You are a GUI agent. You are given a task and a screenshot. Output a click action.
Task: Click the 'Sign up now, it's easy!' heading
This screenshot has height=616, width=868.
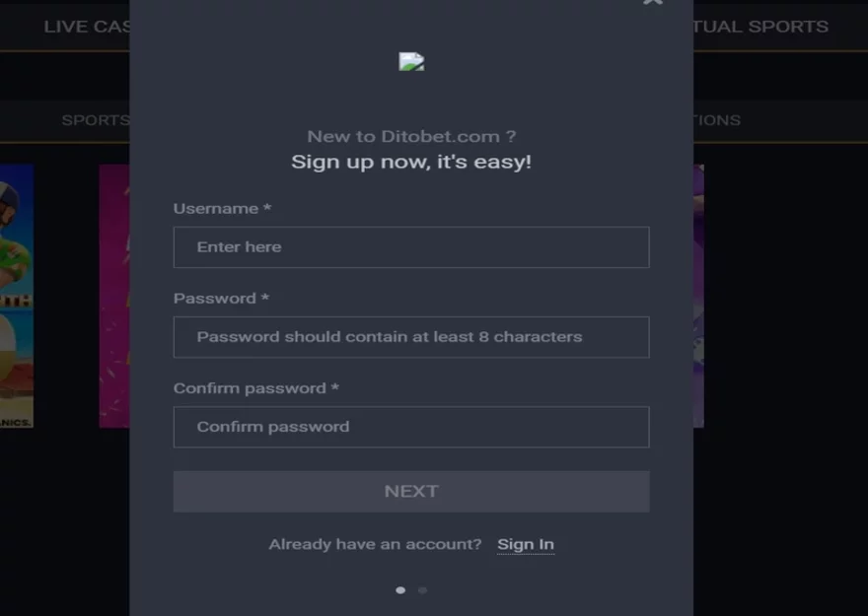click(x=411, y=162)
